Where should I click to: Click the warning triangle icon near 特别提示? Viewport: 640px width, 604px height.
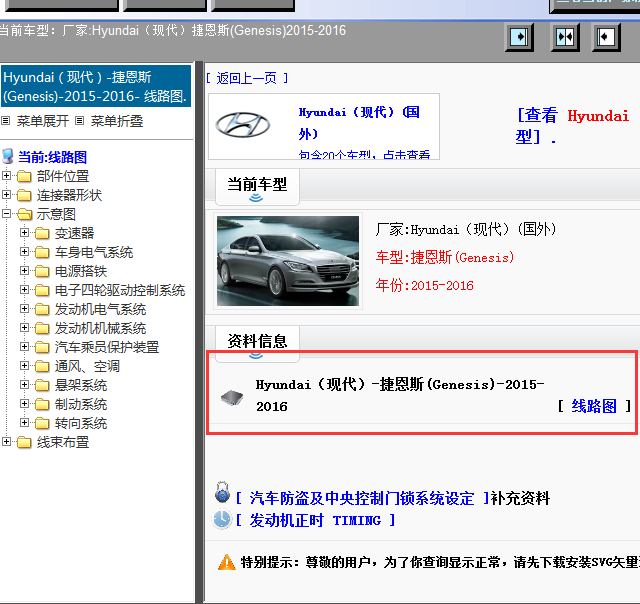tap(227, 562)
